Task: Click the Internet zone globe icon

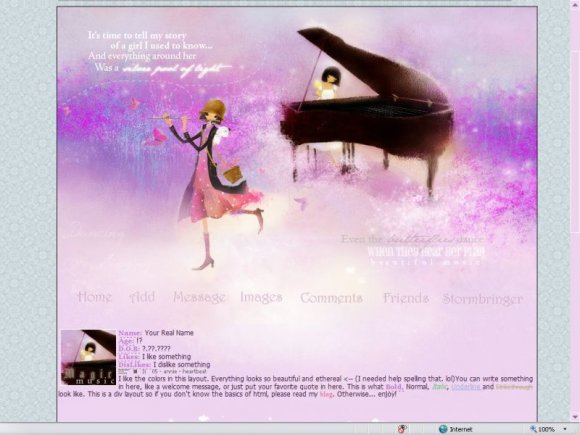Action: click(x=443, y=429)
